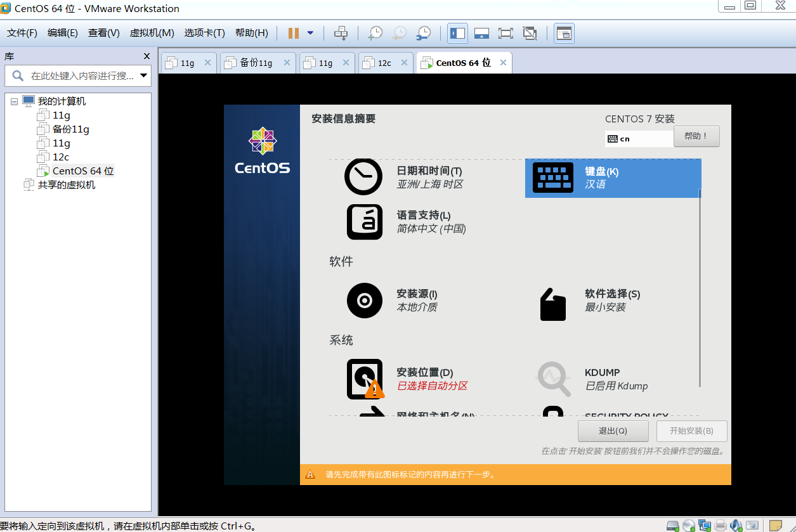Click the CD/DVD drive status icon
This screenshot has height=532, width=796.
tap(689, 525)
